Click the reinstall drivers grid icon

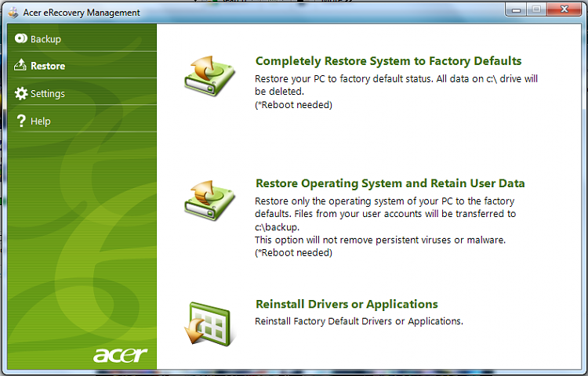pyautogui.click(x=209, y=324)
